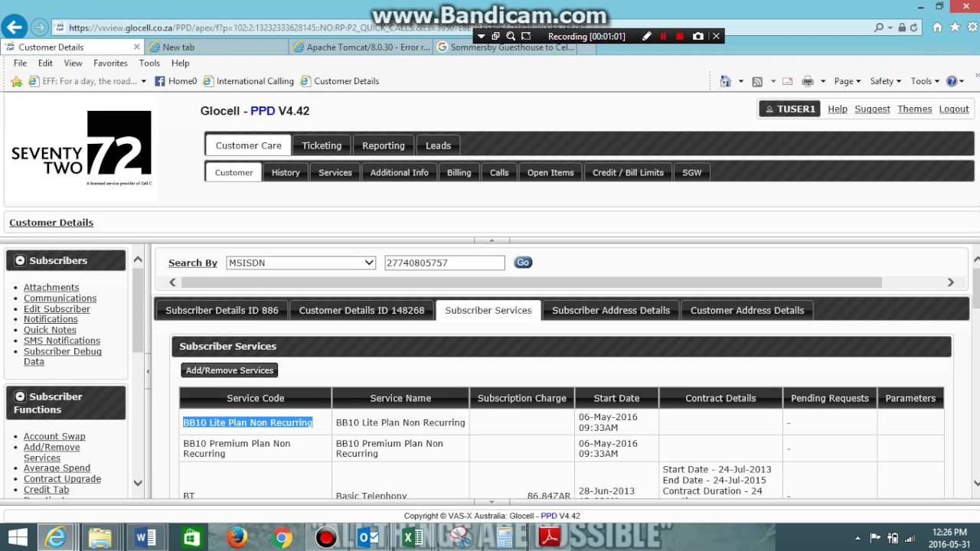
Task: Select the Customer Details ID 148268 tab
Action: pyautogui.click(x=361, y=310)
